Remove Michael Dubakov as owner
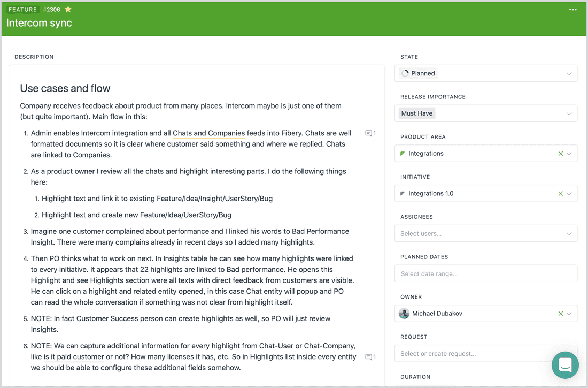588x388 pixels. point(560,313)
